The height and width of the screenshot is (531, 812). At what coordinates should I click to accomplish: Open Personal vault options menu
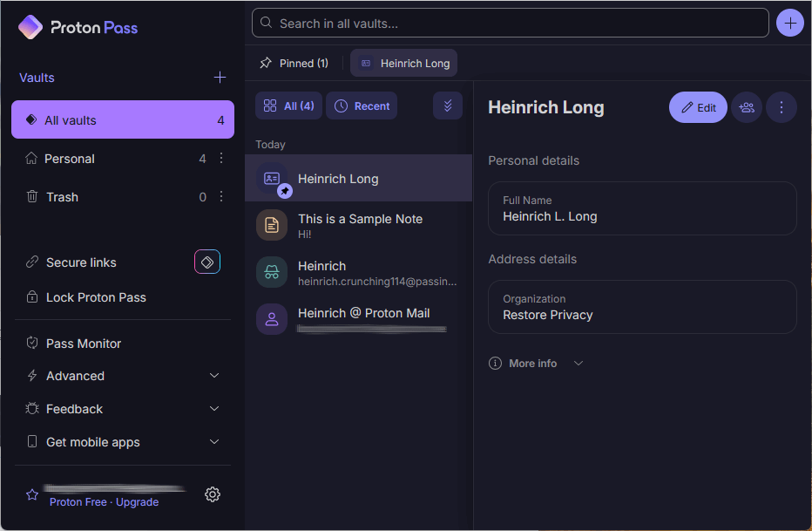[221, 158]
